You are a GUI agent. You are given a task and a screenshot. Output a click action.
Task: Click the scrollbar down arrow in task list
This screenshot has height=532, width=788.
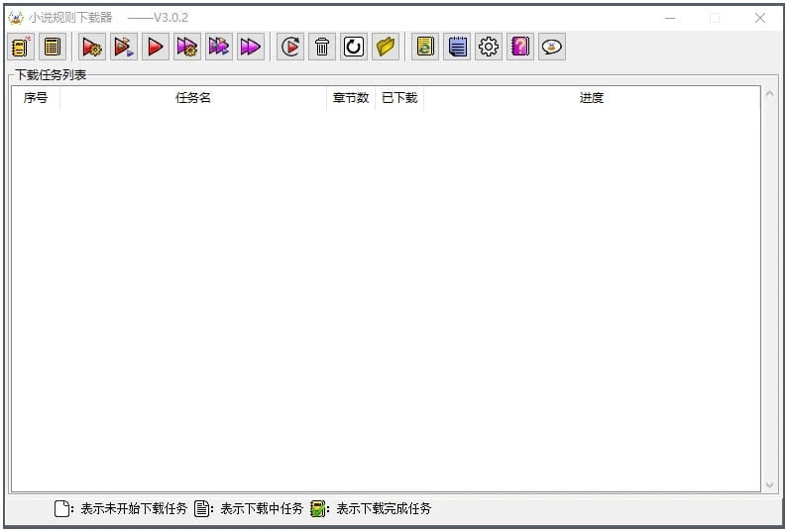[770, 485]
